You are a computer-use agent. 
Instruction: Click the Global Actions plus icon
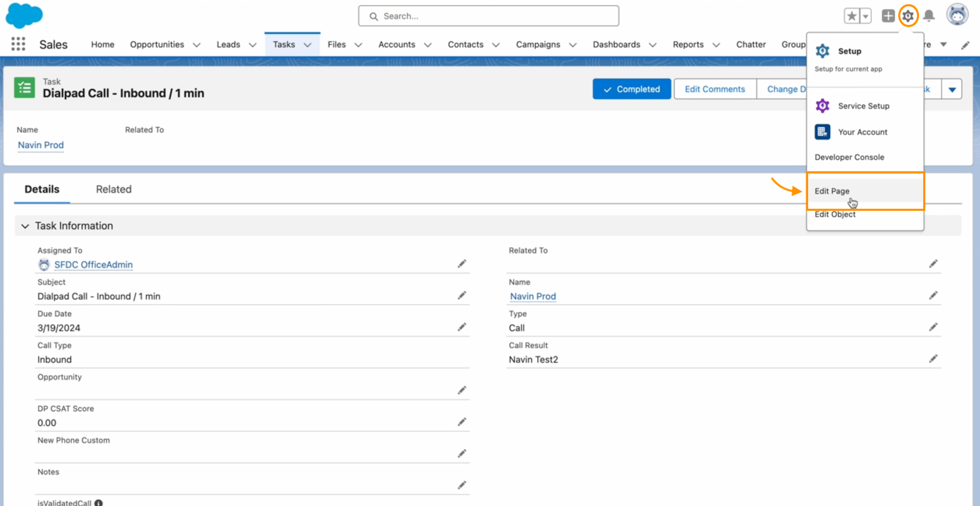(888, 16)
